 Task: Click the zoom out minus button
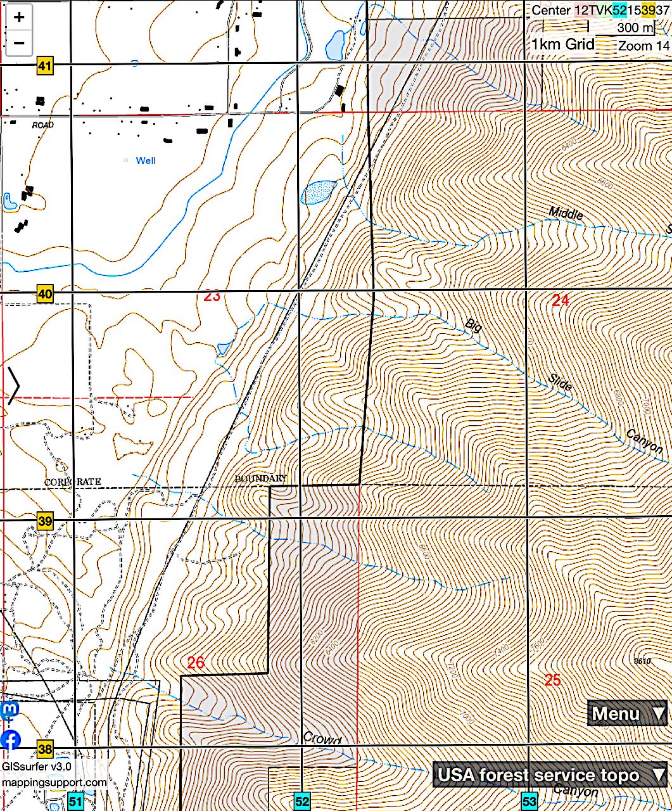19,42
